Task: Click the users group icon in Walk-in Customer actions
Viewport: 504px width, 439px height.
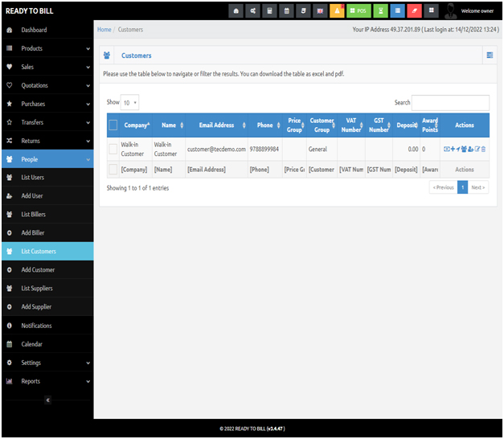Action: click(464, 150)
